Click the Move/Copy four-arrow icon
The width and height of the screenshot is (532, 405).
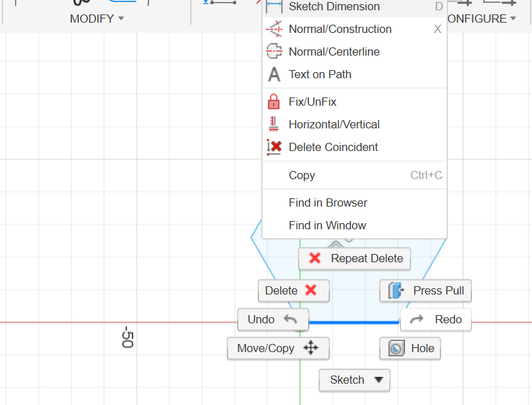(311, 348)
